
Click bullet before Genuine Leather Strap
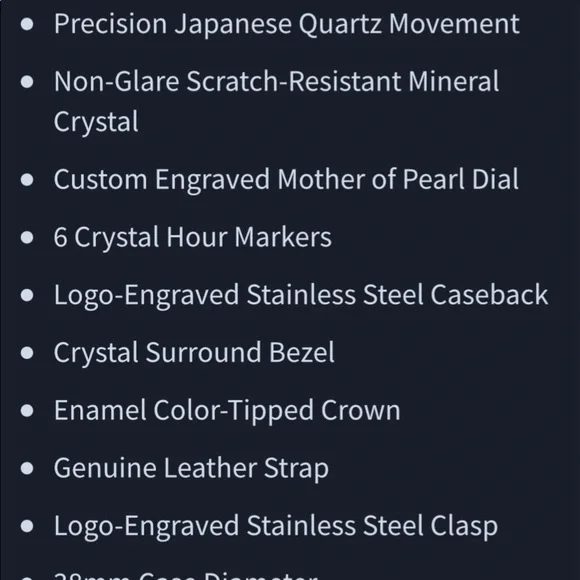click(27, 468)
